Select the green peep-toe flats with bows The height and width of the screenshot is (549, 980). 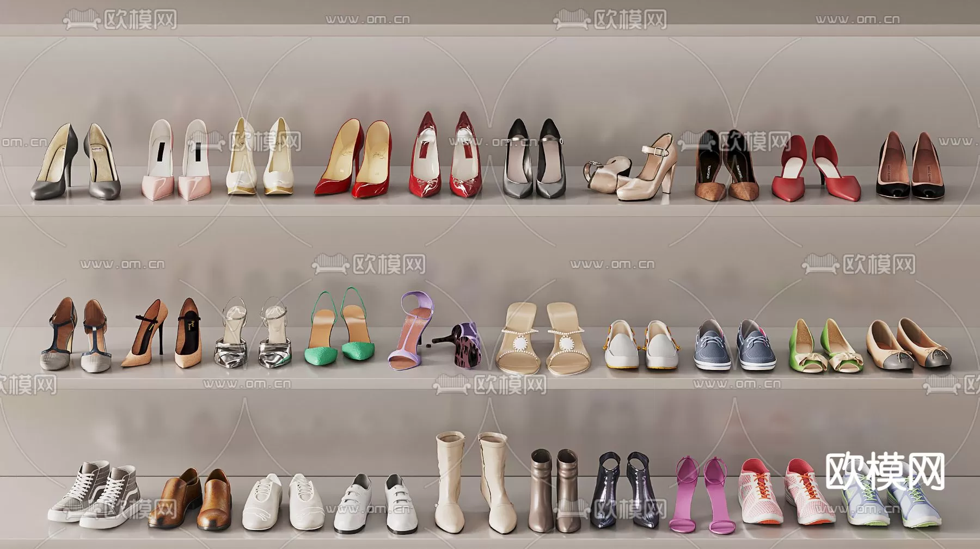pos(825,347)
